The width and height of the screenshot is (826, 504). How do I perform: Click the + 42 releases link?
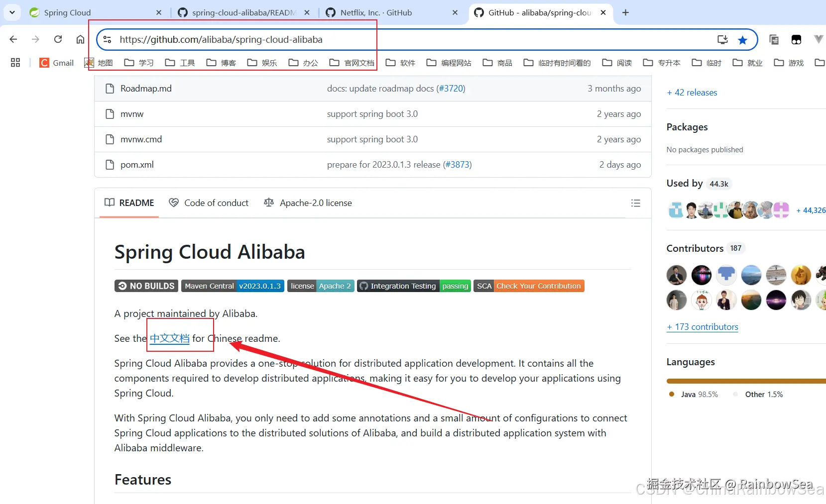(692, 93)
